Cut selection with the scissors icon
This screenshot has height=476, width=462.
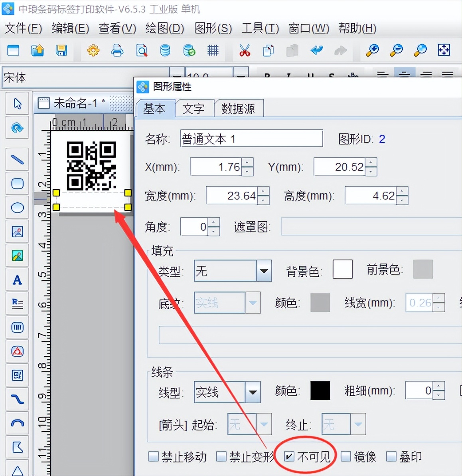245,50
